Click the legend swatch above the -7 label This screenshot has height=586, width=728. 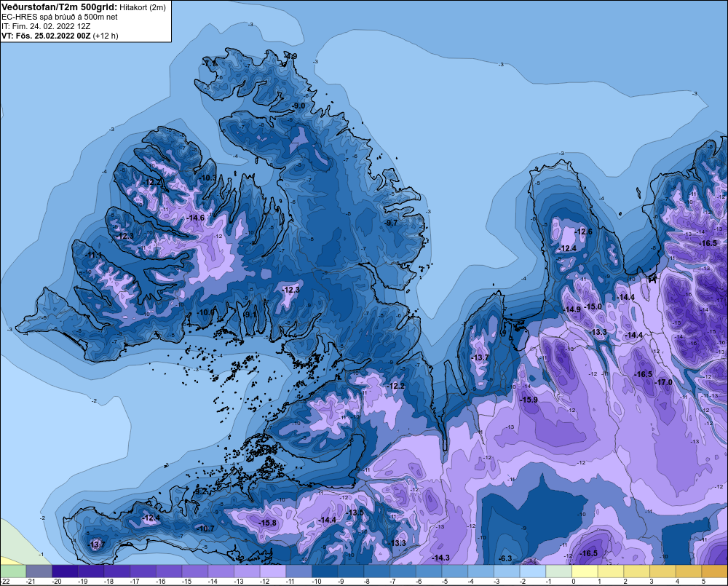(x=403, y=571)
